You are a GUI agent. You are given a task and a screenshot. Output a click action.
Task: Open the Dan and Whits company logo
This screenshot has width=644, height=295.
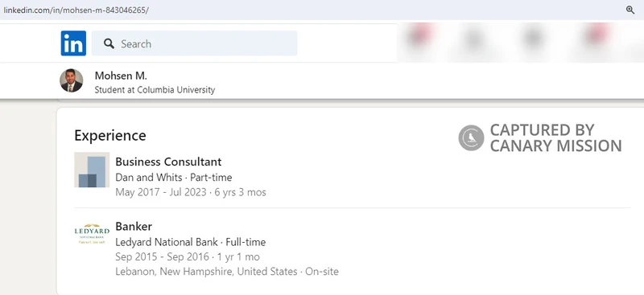92,170
